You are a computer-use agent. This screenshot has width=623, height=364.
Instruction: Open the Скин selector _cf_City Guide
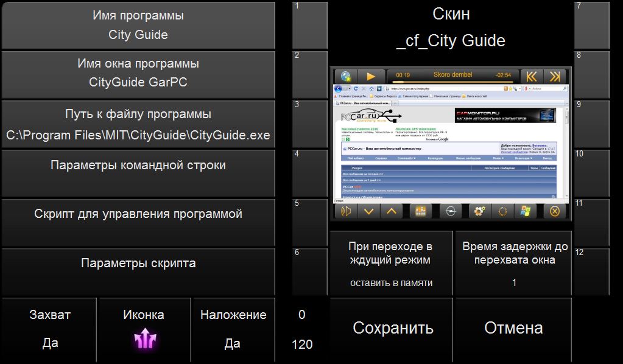pyautogui.click(x=451, y=27)
